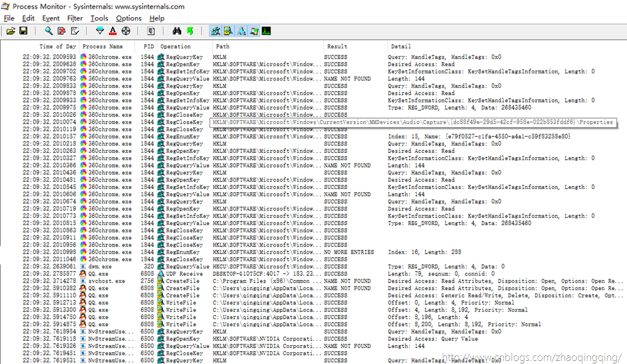Click path DESKTOP-G10T5CF:4017 network entry

267,273
